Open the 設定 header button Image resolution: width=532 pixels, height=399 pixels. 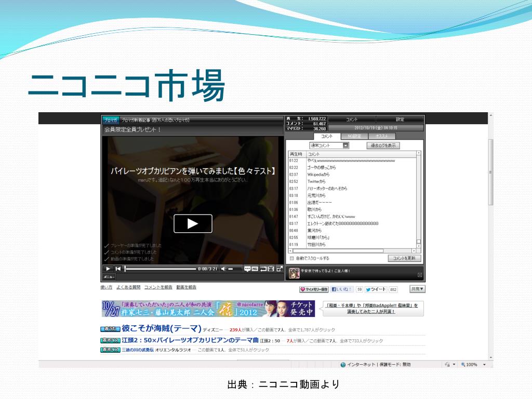tap(400, 119)
